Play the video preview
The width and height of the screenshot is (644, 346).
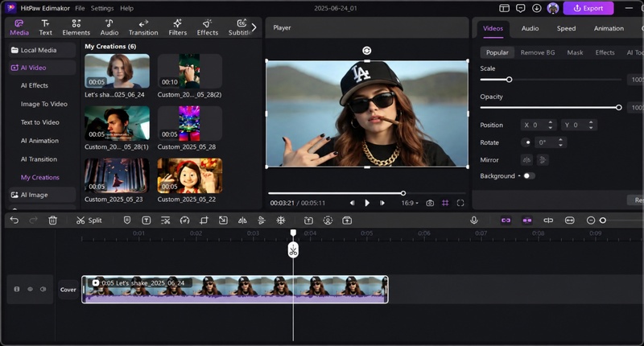coord(367,203)
